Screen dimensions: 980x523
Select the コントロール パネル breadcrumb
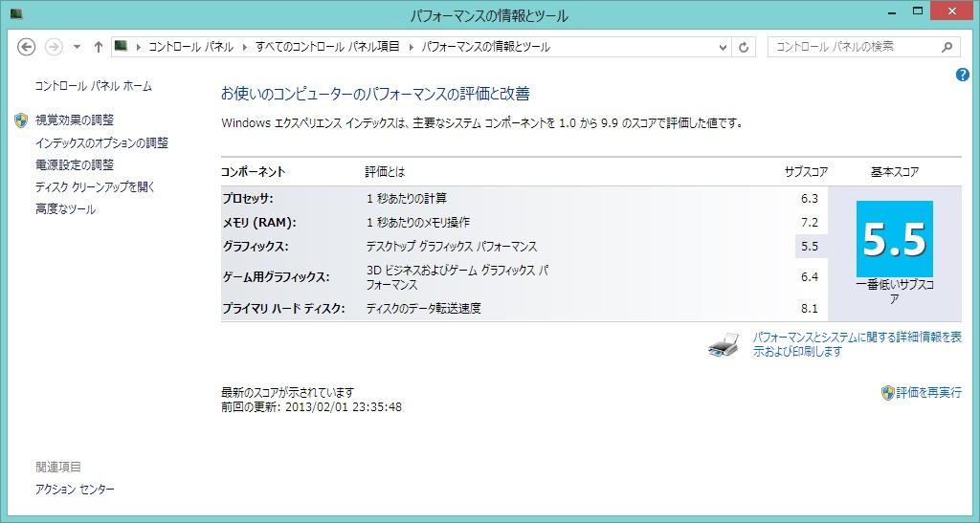(x=190, y=47)
